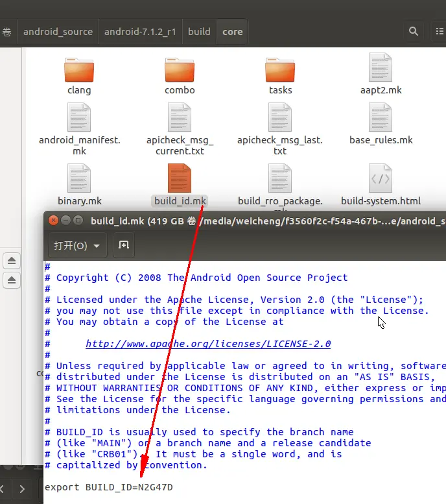
Task: Click the tasks folder name label
Action: click(280, 90)
